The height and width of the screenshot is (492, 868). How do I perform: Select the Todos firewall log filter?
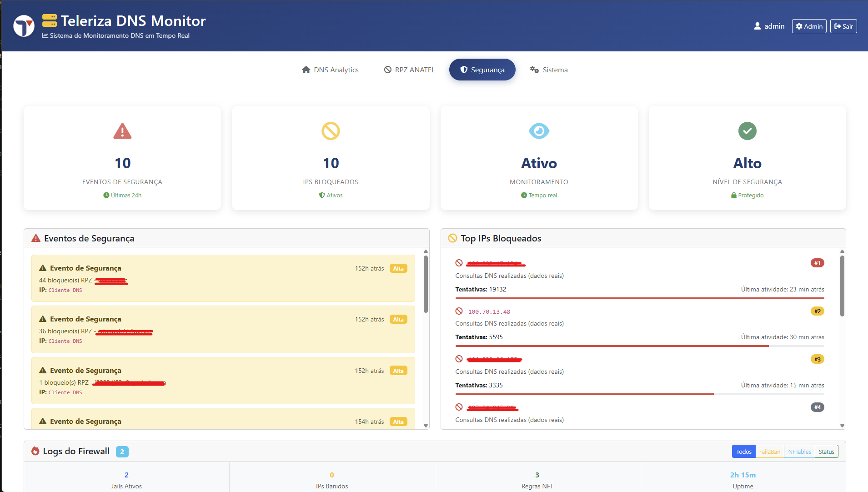click(x=743, y=452)
